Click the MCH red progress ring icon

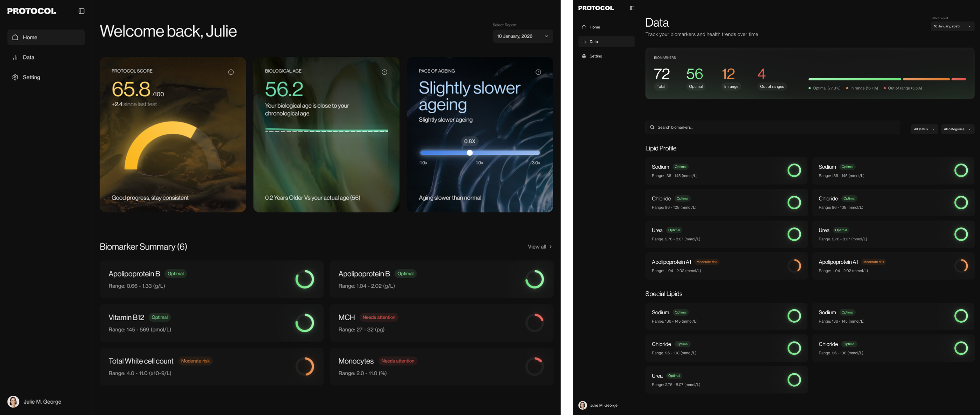(x=534, y=323)
